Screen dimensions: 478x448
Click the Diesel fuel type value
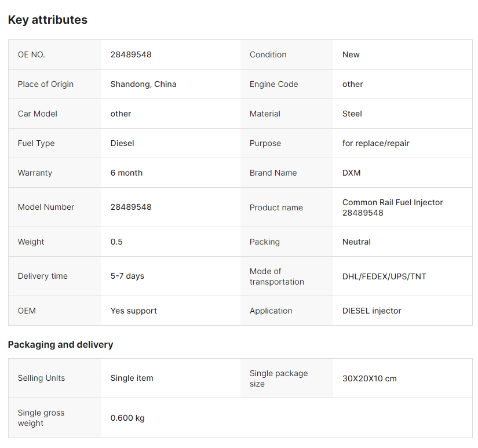(122, 143)
